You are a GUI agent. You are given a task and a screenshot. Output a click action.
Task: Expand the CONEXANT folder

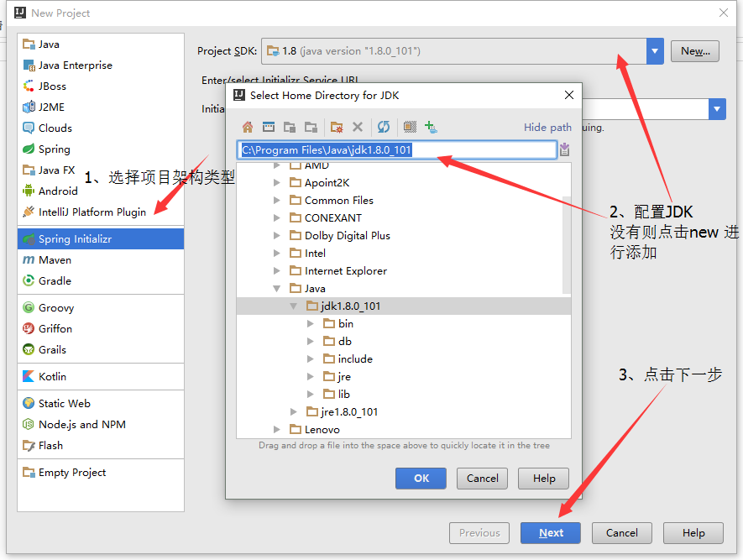point(277,218)
